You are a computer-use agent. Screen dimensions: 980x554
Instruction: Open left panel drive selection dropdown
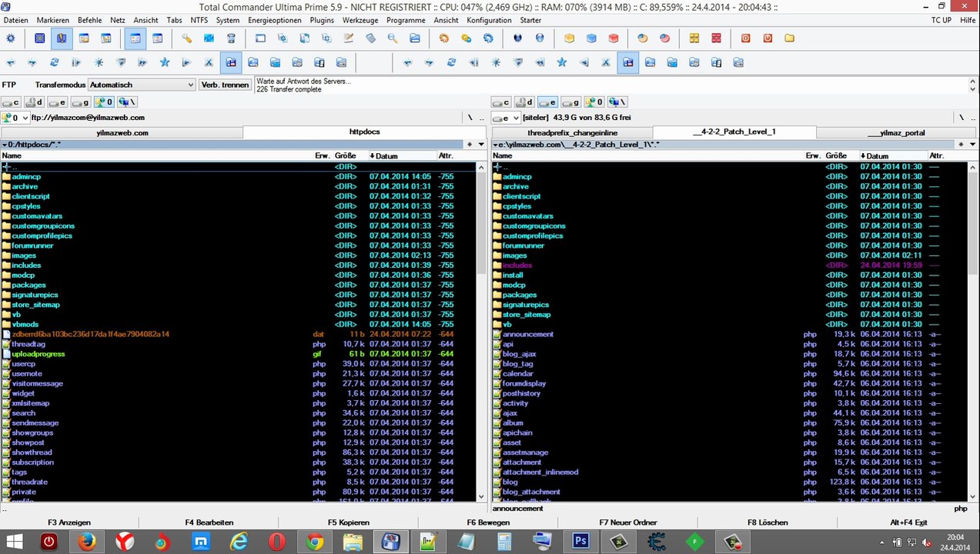click(15, 118)
